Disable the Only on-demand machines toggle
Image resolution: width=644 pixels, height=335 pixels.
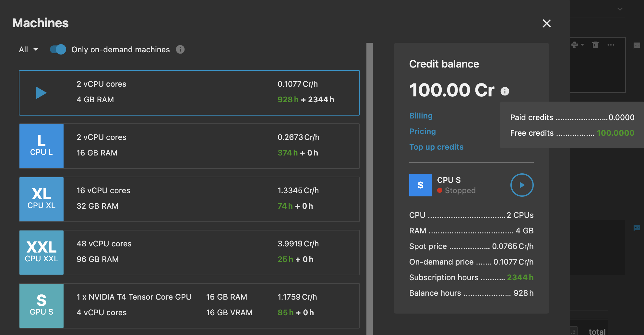click(x=58, y=49)
